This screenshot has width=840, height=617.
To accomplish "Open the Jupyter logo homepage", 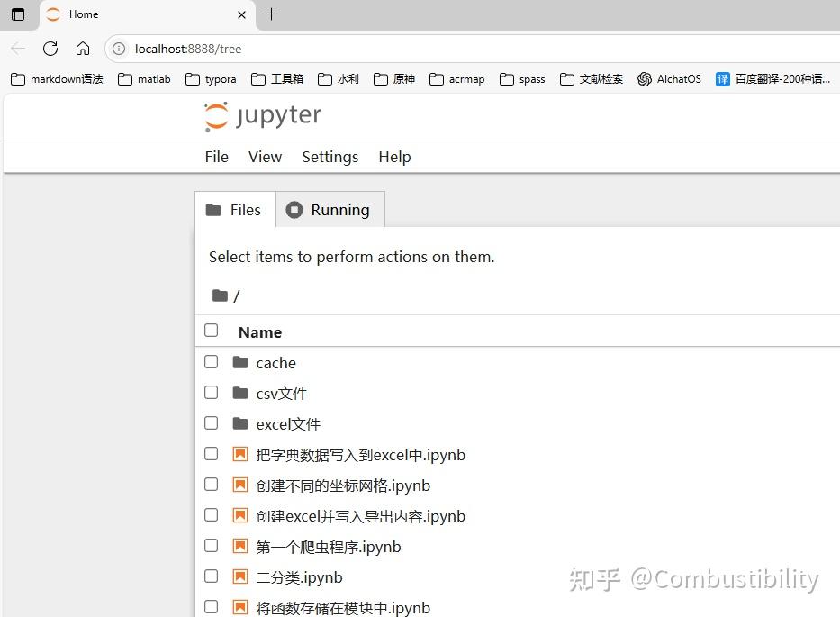I will coord(261,115).
